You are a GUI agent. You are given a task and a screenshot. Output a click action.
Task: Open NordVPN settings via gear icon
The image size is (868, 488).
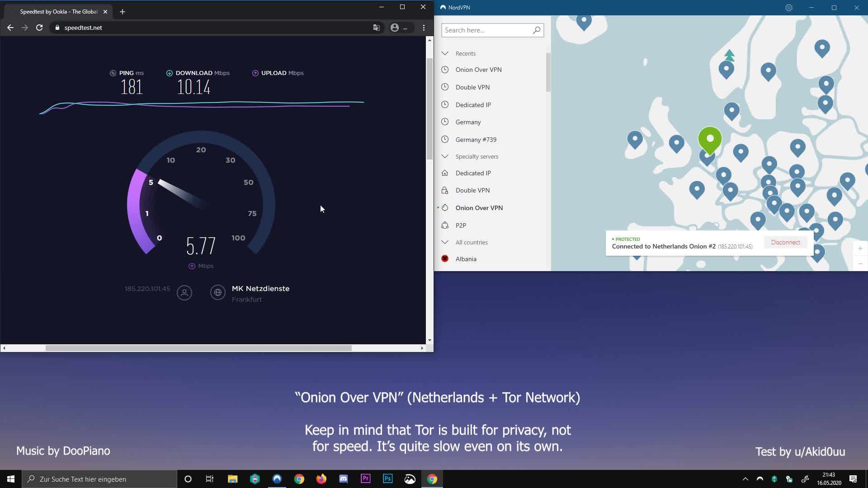(789, 8)
